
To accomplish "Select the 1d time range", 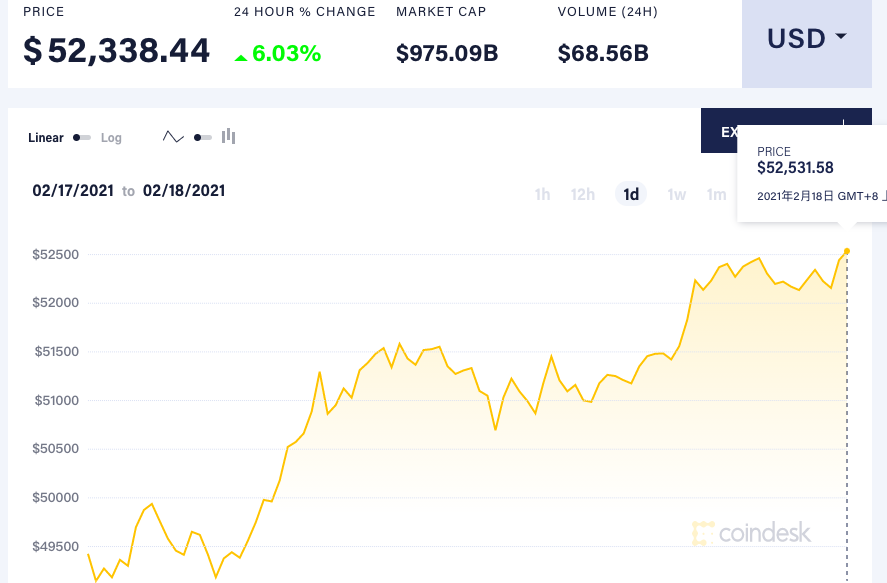I will [x=631, y=194].
